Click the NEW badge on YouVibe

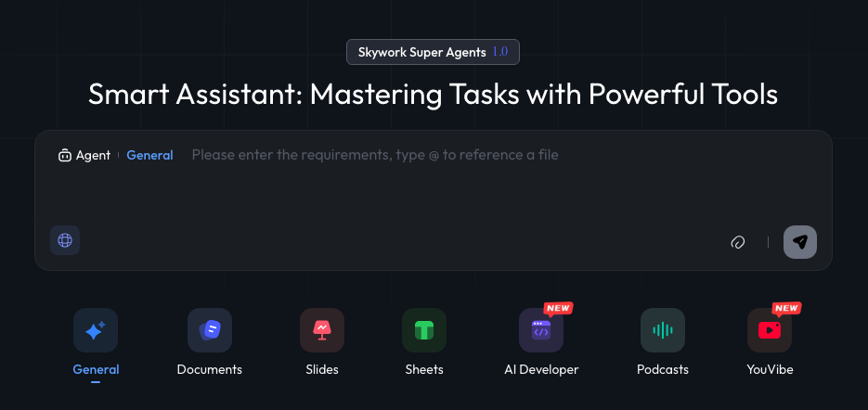786,309
